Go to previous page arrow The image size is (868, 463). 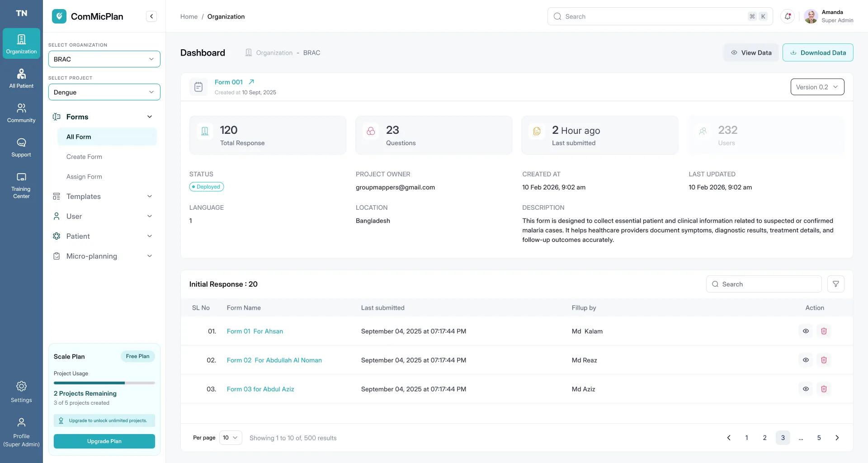pos(729,438)
